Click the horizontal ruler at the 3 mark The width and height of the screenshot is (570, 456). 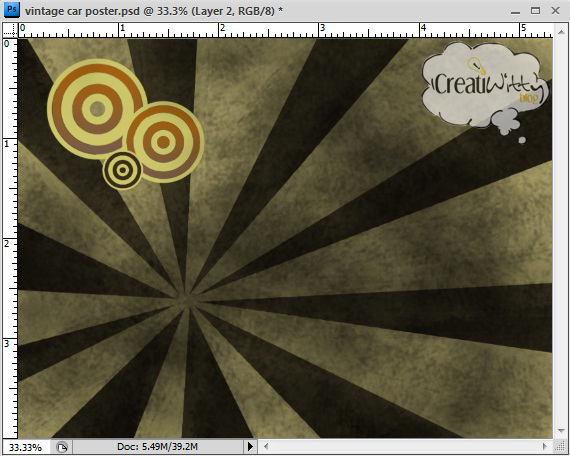(322, 31)
